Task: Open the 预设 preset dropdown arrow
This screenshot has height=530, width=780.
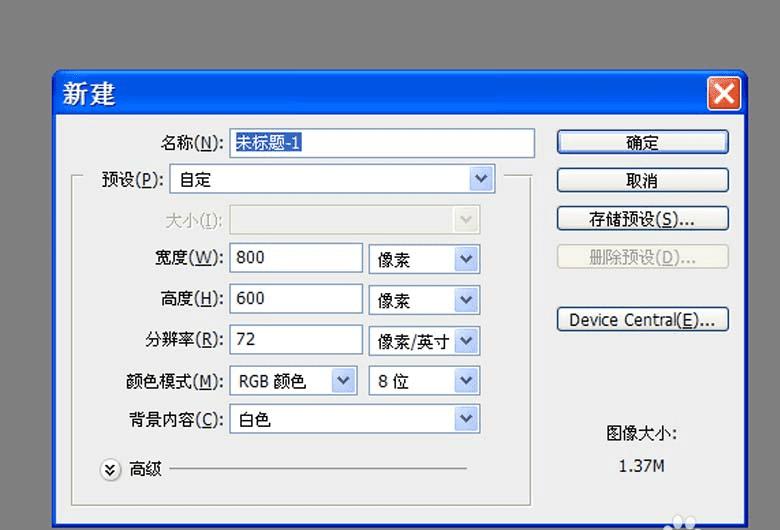Action: pos(481,179)
